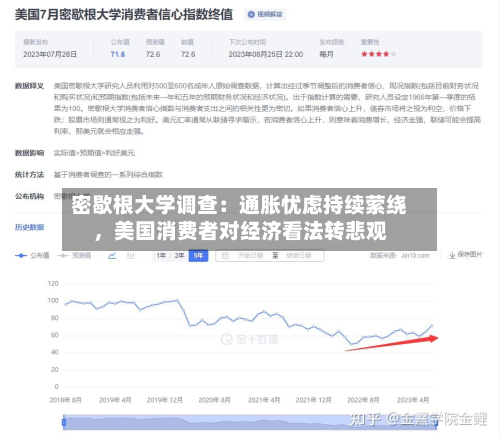Screen dimensions: 500x439
Task: Click the 保存图片 save image button
Action: click(466, 255)
